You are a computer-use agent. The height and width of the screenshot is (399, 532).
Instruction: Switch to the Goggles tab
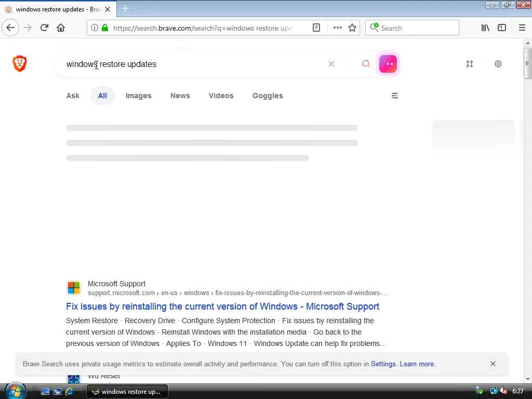[x=268, y=96]
